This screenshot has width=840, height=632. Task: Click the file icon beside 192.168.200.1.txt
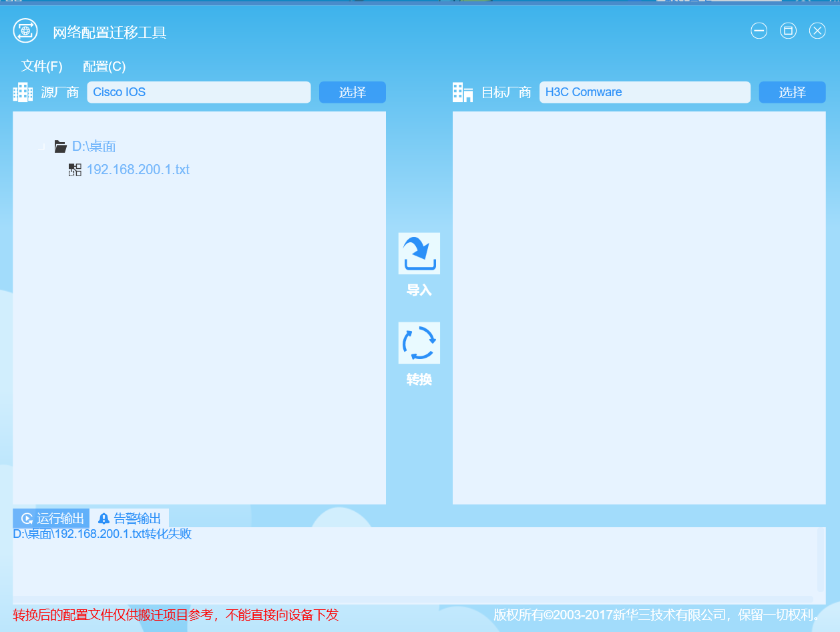coord(75,170)
